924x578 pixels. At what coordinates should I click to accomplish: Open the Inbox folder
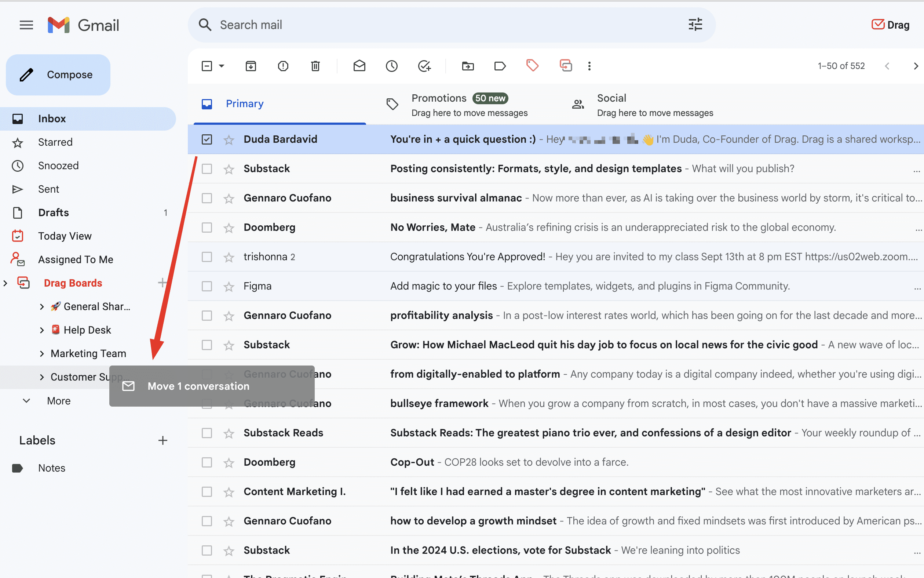pyautogui.click(x=88, y=119)
